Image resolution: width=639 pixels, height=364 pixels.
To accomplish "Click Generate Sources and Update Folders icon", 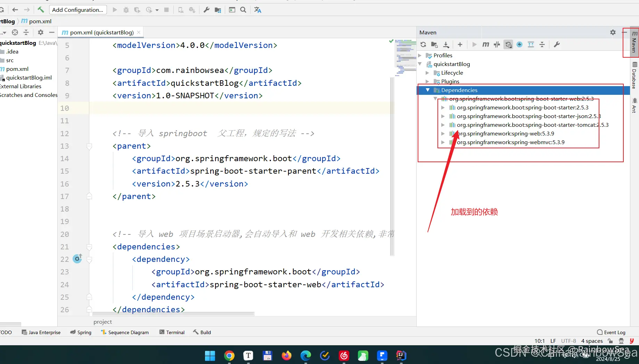I will tap(434, 44).
